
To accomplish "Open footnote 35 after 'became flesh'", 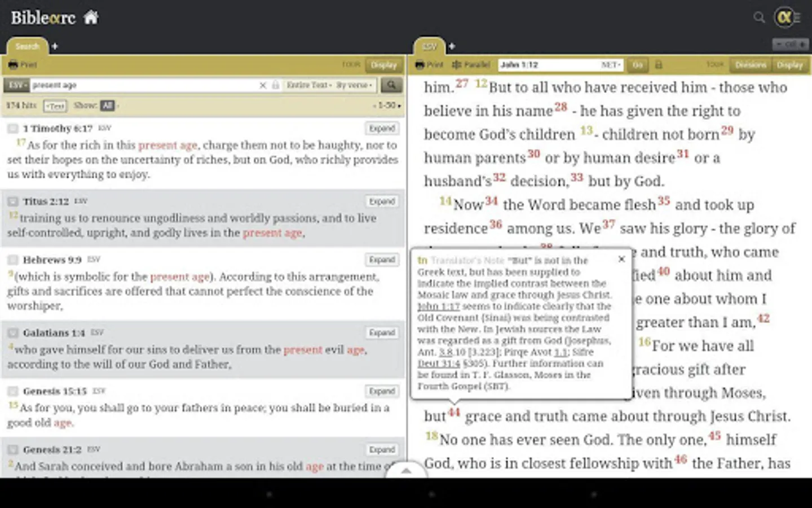I will 664,200.
